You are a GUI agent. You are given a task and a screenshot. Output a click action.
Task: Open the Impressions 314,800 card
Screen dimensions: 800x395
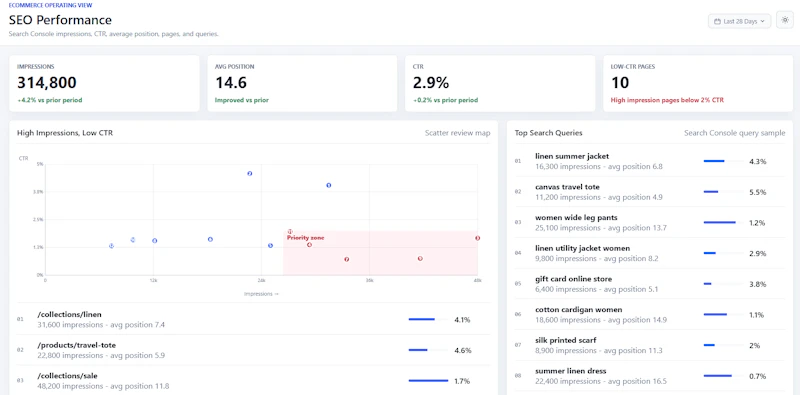pos(104,84)
